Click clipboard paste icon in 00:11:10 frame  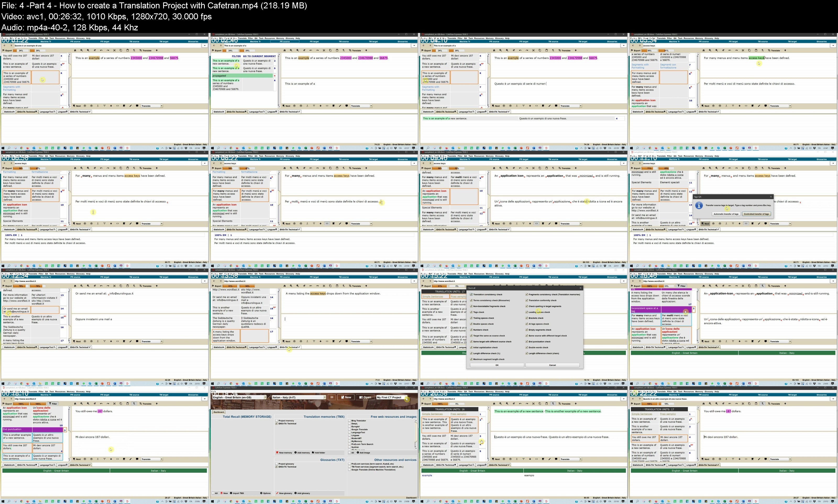point(756,168)
